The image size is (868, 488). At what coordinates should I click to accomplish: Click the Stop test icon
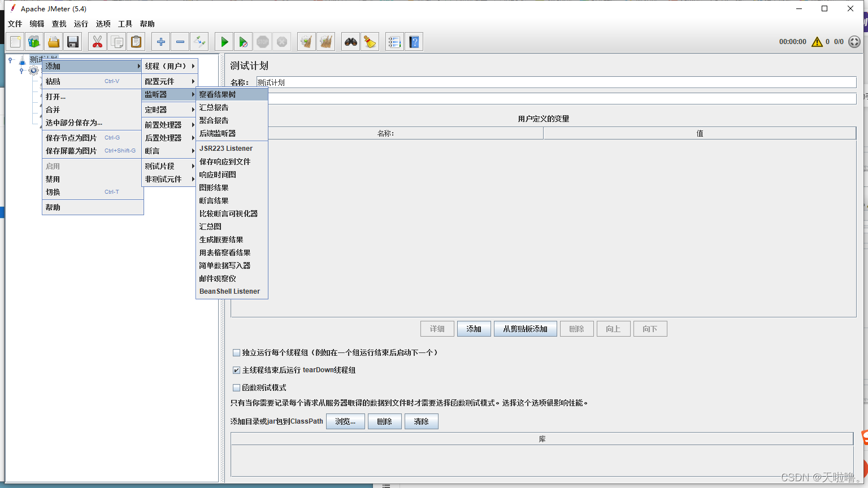[x=263, y=42]
